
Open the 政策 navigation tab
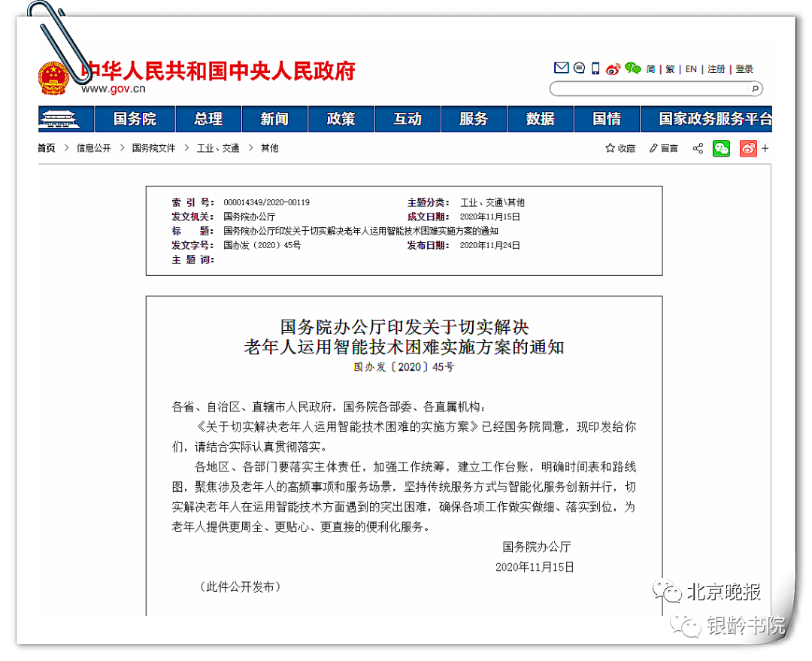pos(341,119)
